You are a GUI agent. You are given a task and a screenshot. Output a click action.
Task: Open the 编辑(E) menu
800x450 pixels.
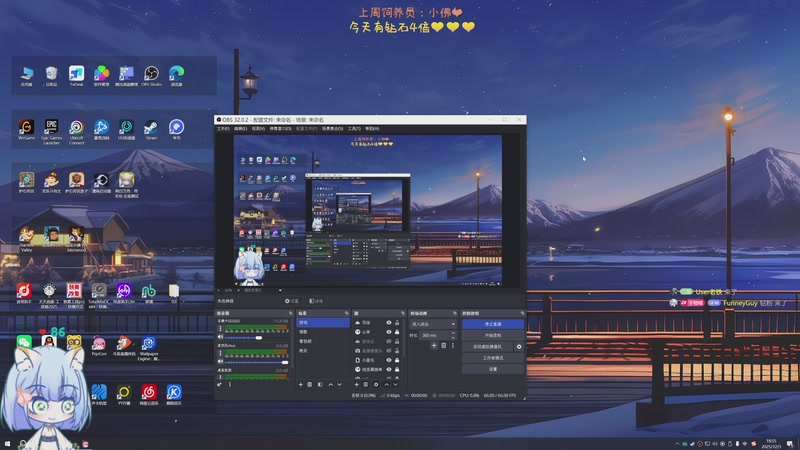tap(240, 129)
